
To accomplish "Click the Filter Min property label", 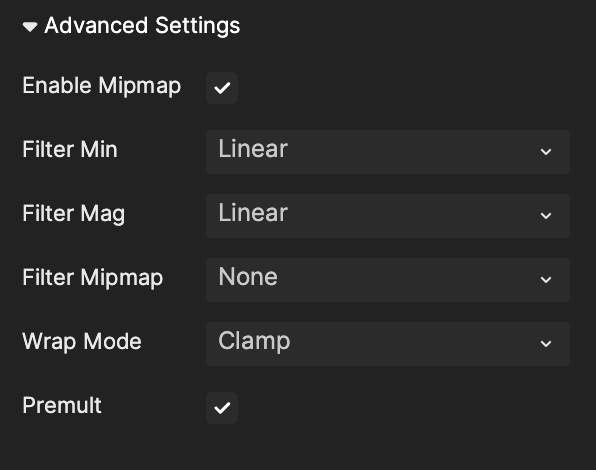I will pyautogui.click(x=70, y=149).
